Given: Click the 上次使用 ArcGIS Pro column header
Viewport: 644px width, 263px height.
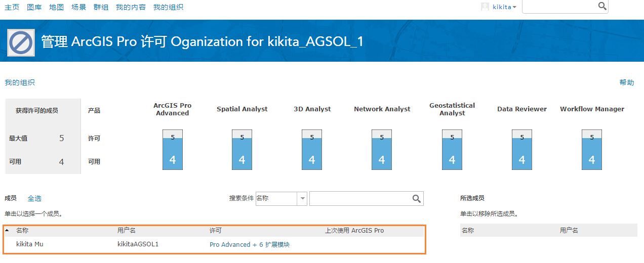Looking at the screenshot, I should click(x=354, y=231).
